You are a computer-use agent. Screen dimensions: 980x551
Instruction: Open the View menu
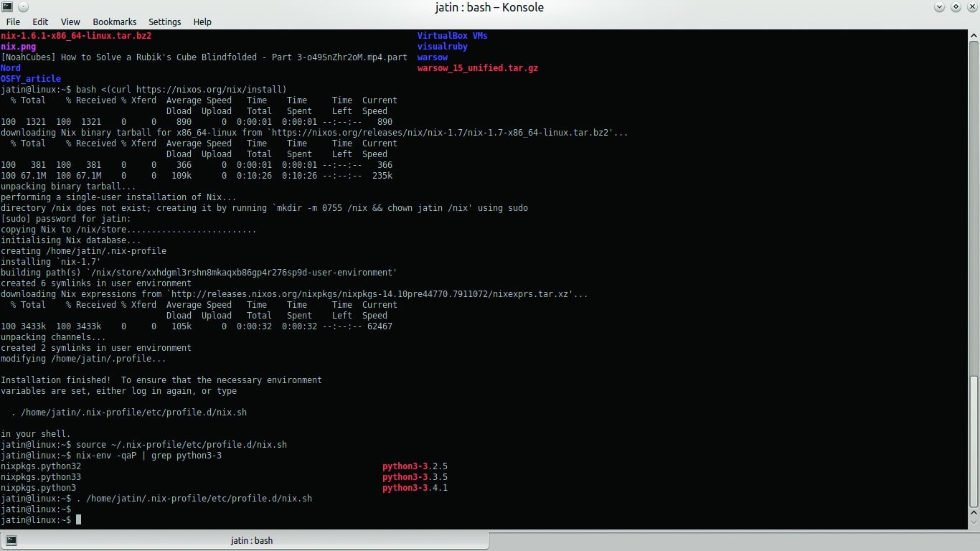click(x=70, y=22)
